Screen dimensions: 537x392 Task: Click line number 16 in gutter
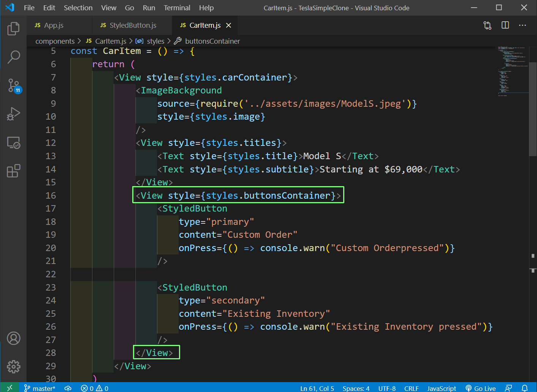point(51,196)
